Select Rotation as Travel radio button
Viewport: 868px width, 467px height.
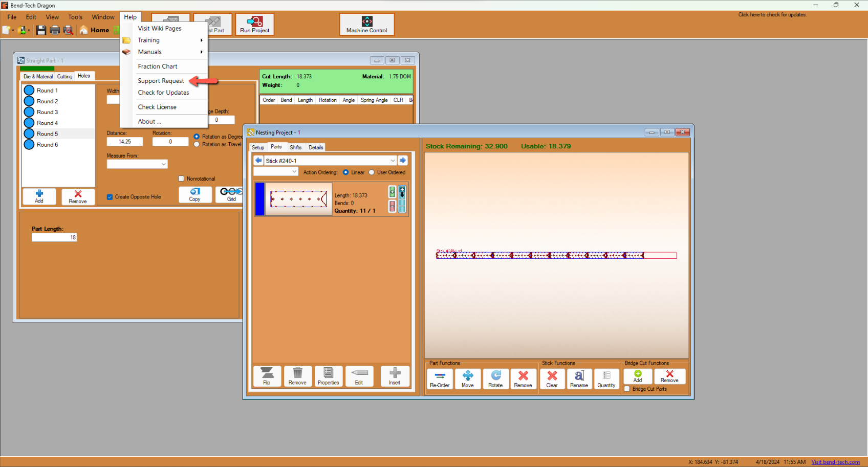197,144
